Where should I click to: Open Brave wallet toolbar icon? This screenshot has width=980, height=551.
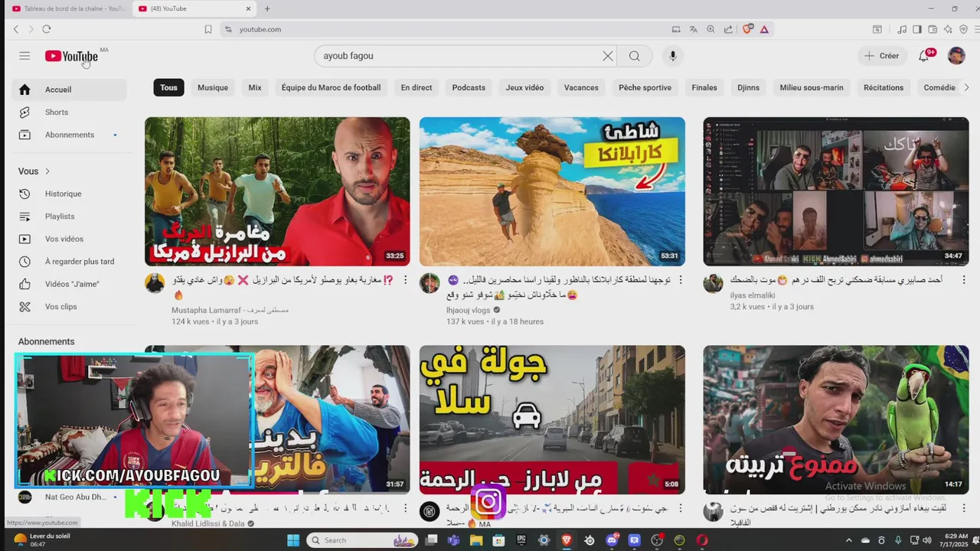(x=932, y=29)
